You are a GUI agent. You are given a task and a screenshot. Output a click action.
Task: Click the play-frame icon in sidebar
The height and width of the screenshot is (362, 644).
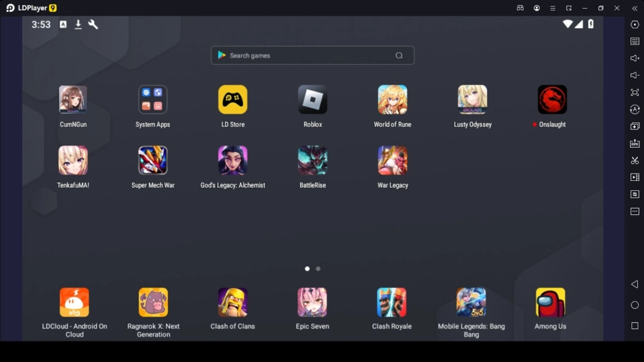tap(635, 177)
